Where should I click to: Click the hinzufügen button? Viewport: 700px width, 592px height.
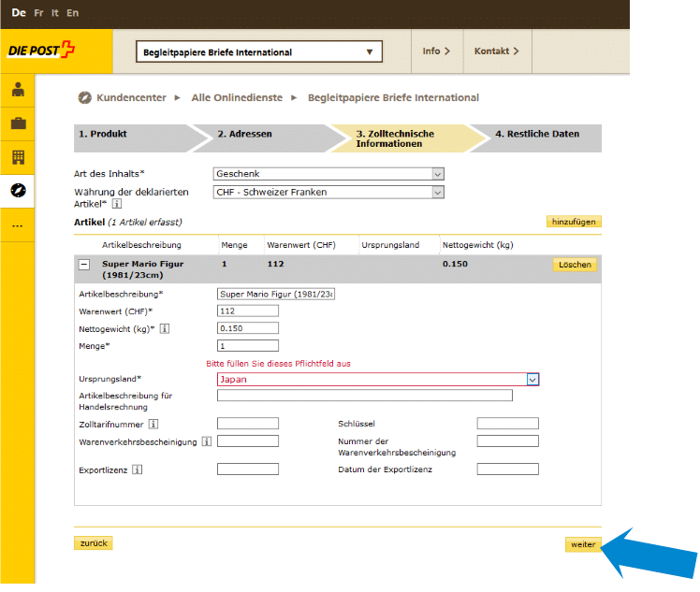[574, 222]
